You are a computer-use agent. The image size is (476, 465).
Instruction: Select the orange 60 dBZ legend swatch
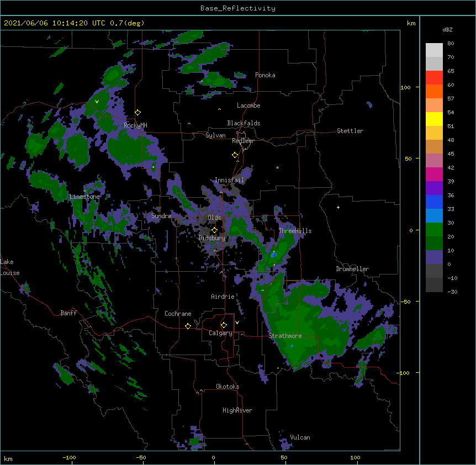434,91
